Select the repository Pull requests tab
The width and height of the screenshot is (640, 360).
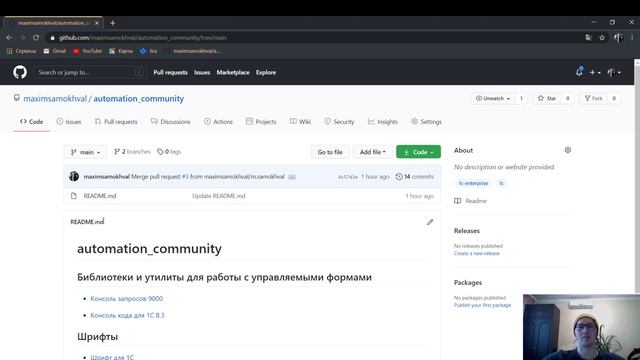pos(116,122)
